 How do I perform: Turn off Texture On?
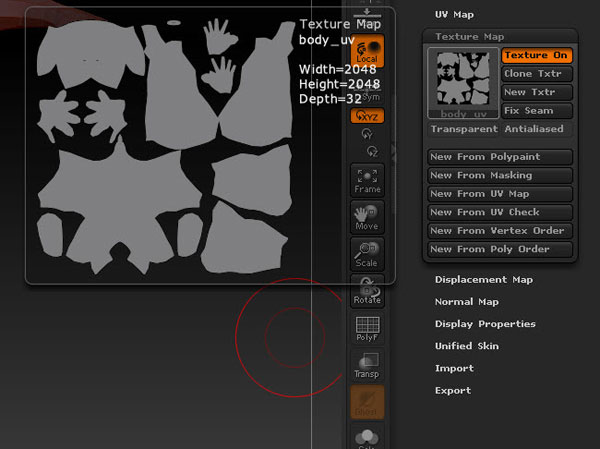click(x=536, y=55)
